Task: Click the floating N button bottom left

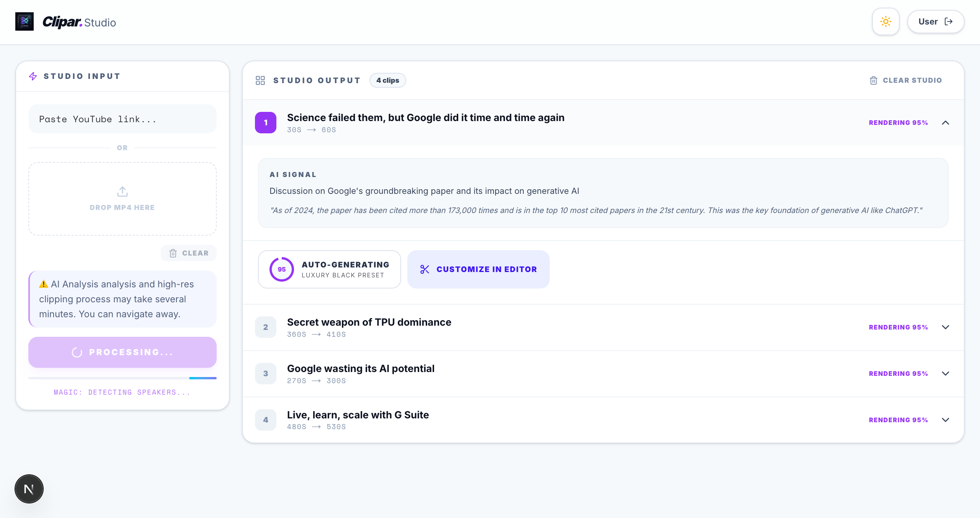Action: coord(29,488)
